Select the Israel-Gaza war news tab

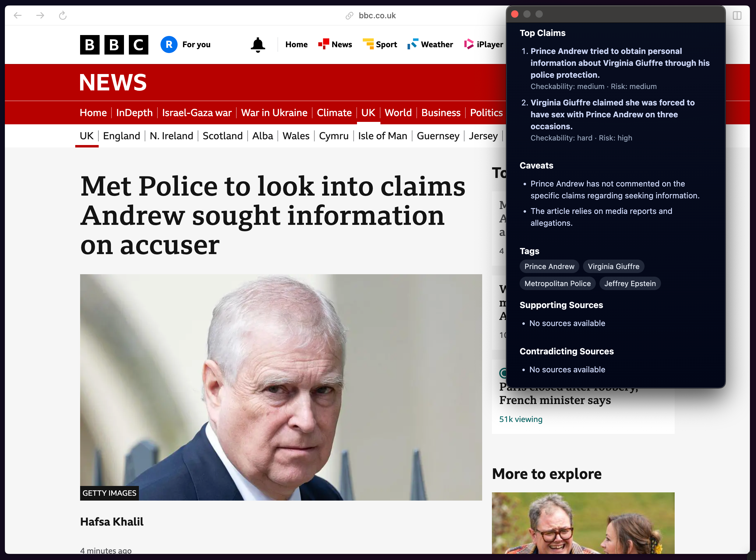coord(196,112)
